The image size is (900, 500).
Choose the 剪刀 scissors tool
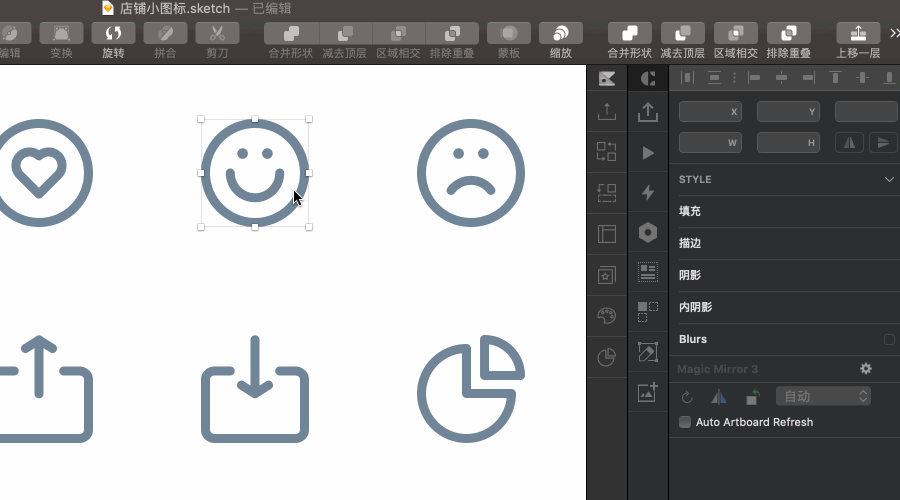[x=217, y=33]
